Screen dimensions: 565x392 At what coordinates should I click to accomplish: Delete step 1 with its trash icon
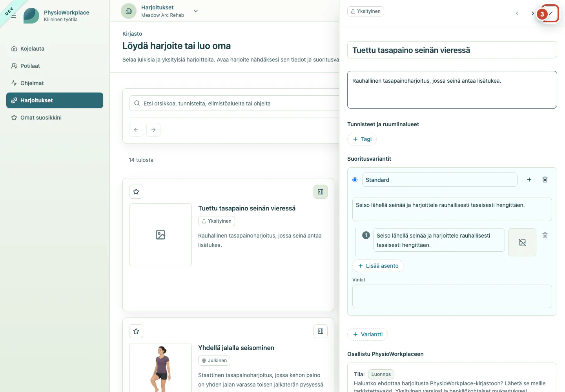(x=545, y=235)
